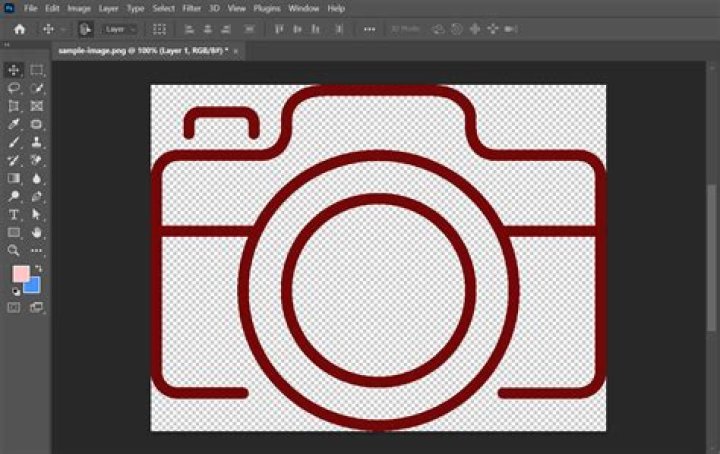The image size is (720, 454).
Task: Switch to the sample-image.png document tab
Action: pyautogui.click(x=143, y=51)
